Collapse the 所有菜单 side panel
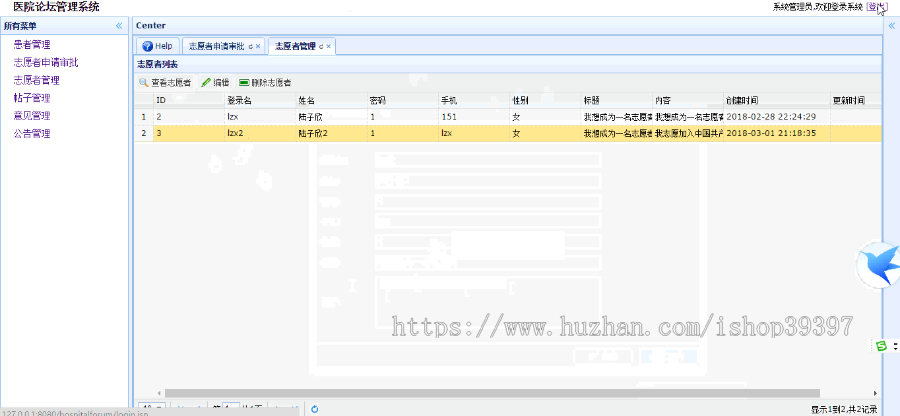The width and height of the screenshot is (900, 416). tap(119, 25)
